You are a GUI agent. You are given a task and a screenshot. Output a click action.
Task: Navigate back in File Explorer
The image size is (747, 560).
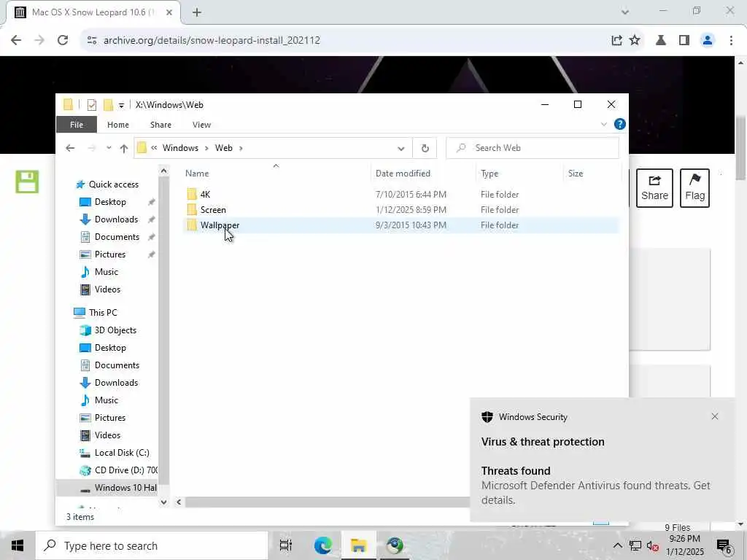(x=70, y=148)
